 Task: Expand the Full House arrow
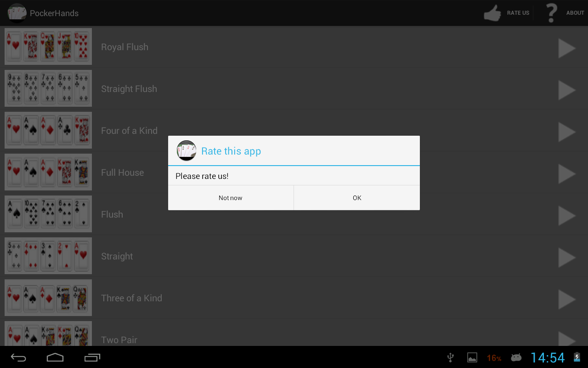[567, 174]
